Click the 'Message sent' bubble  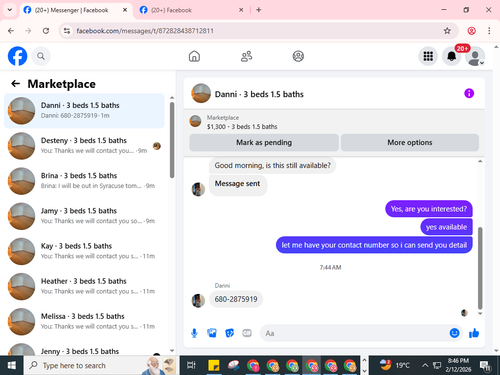[238, 184]
